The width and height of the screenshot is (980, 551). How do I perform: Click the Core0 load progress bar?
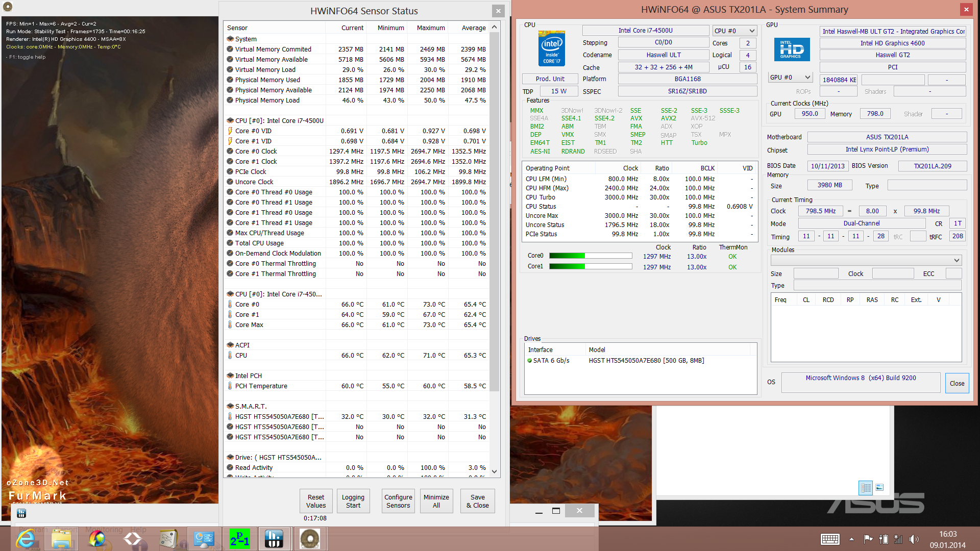[591, 256]
